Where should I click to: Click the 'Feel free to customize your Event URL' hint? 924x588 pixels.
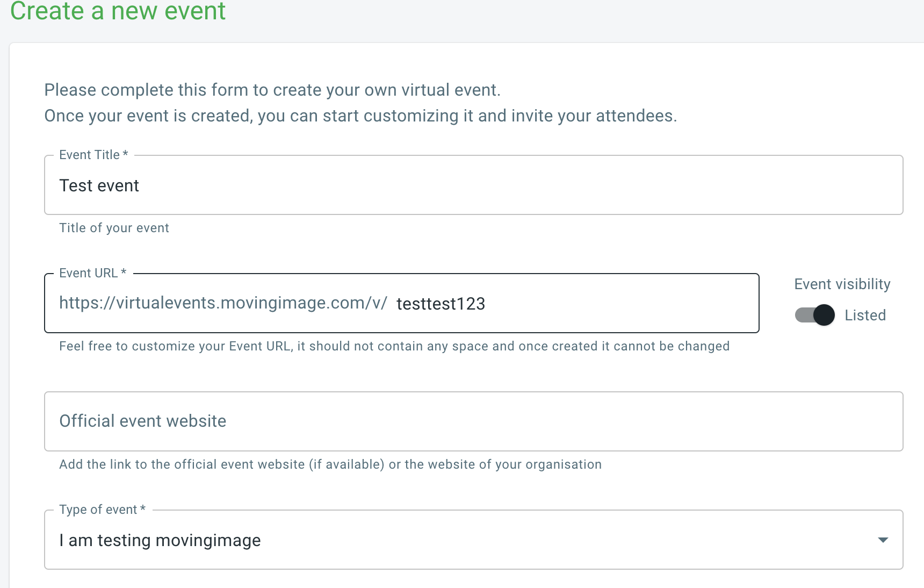(x=394, y=346)
